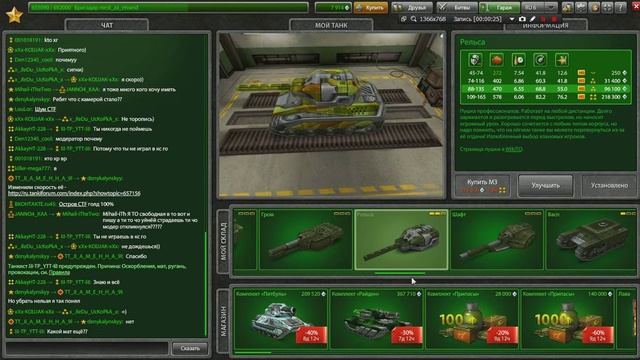Click the reload time stat icon
Viewport: 640px width, 360px height.
(x=518, y=60)
